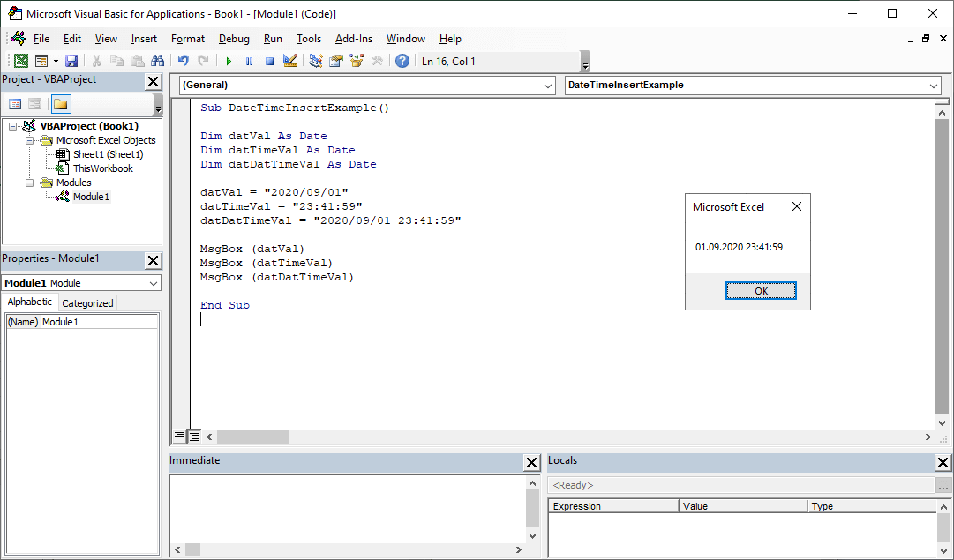The width and height of the screenshot is (954, 560).
Task: Click the Undo arrow icon
Action: tap(184, 61)
